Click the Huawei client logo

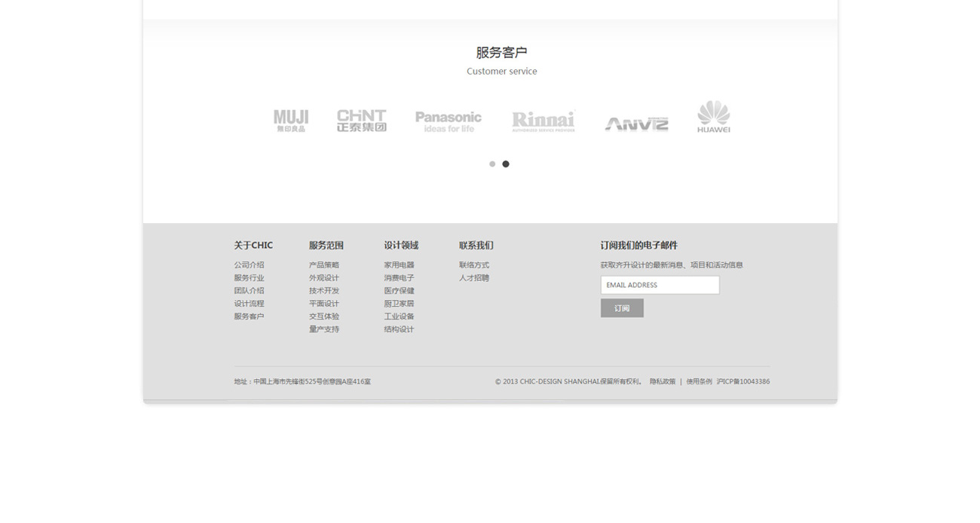[713, 117]
